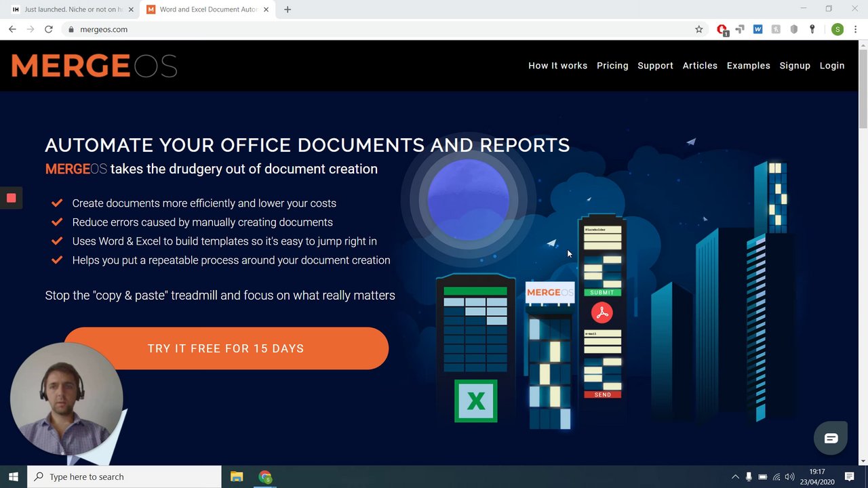
Task: Open the Wi-Fi network tray icon
Action: tap(776, 477)
